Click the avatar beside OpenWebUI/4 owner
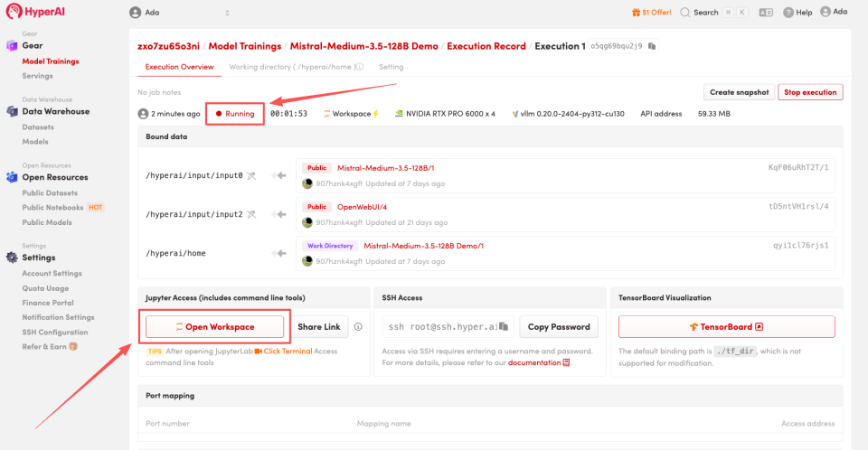The height and width of the screenshot is (450, 868). pyautogui.click(x=307, y=222)
